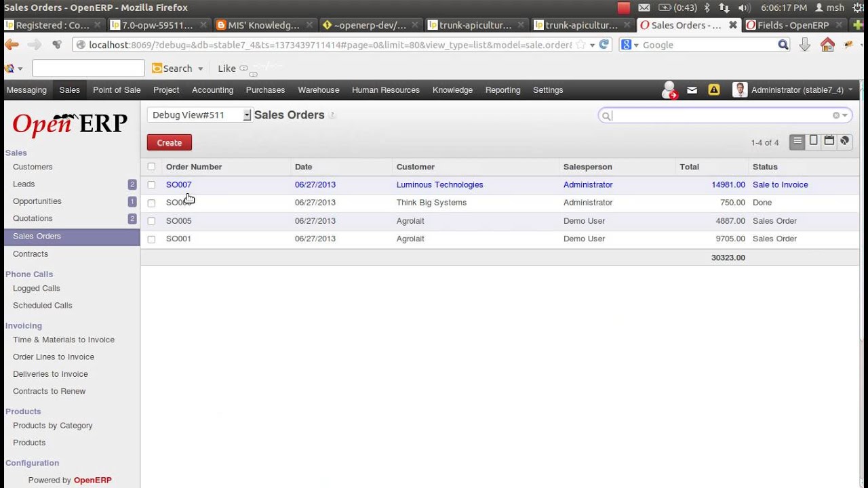Viewport: 868px width, 488px height.
Task: Reload the page with the refresh icon
Action: tap(604, 45)
